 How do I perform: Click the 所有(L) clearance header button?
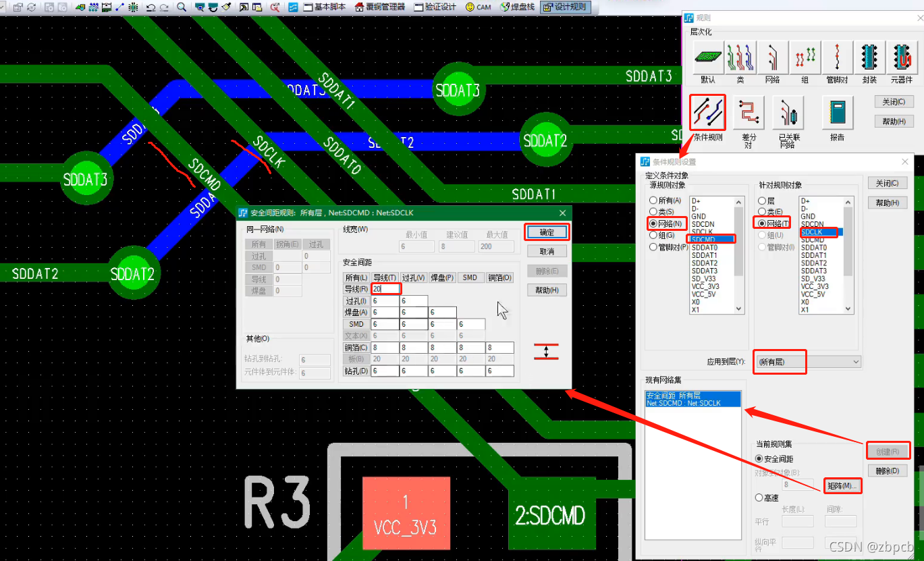(356, 277)
